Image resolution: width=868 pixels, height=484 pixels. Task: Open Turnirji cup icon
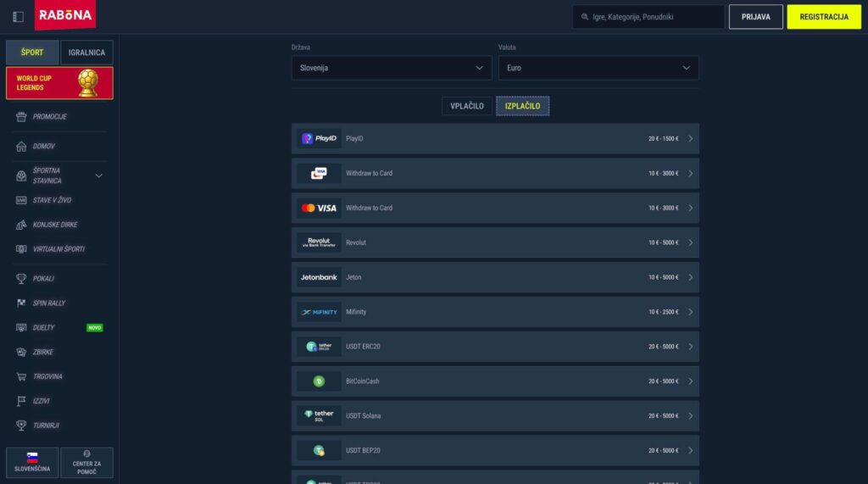point(21,426)
